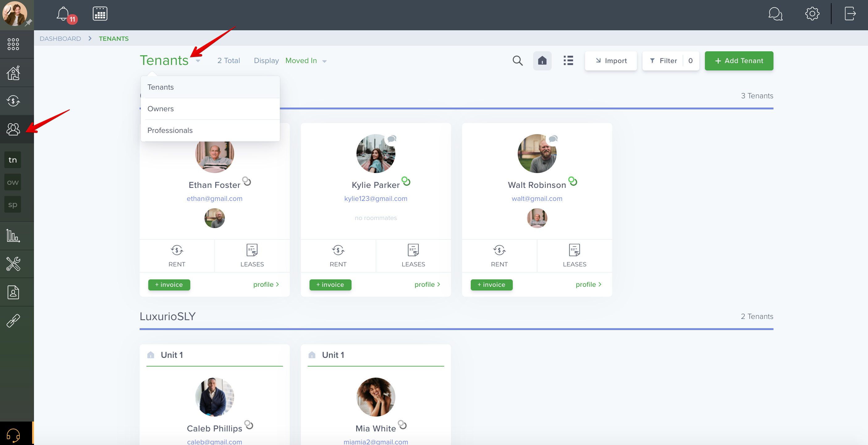Click Ethan Foster's roommate avatar
Viewport: 868px width, 445px height.
(x=215, y=218)
